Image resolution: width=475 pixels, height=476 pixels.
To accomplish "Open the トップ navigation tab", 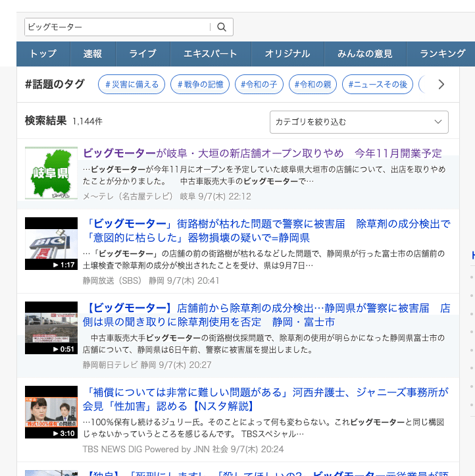I will click(43, 54).
